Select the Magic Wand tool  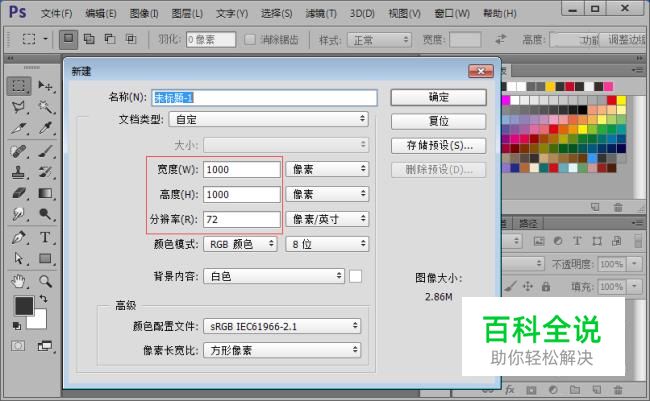(45, 107)
